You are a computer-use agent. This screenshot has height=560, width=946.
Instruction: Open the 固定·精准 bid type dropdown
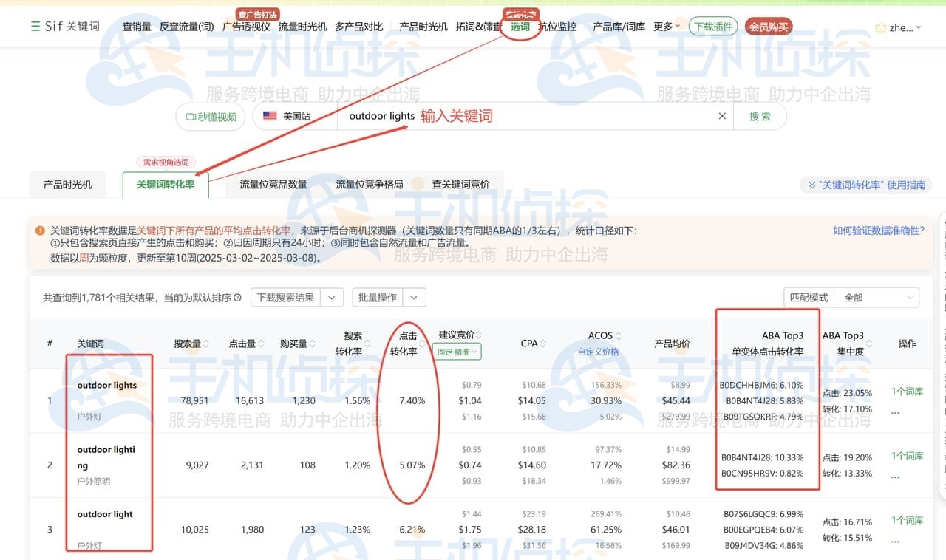pyautogui.click(x=457, y=351)
